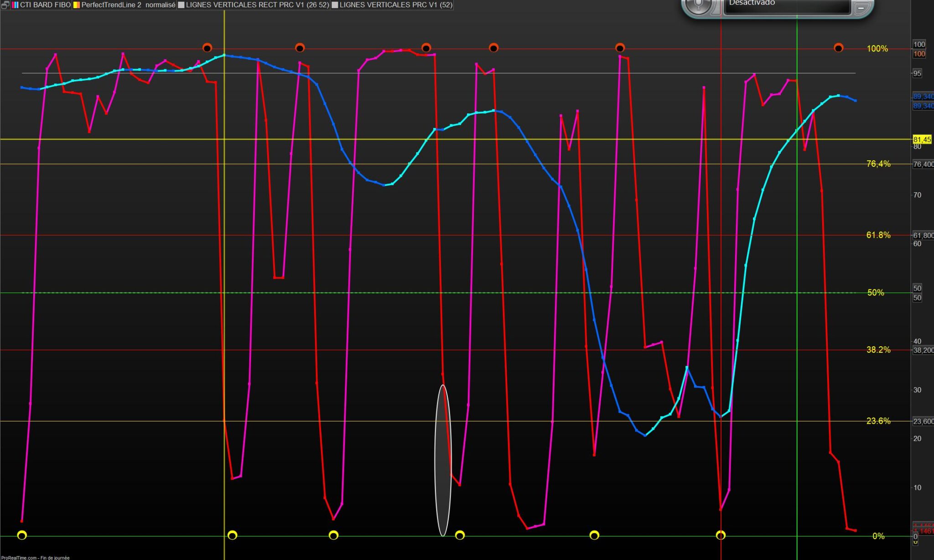Click the yellow circle on the red vertical line
The image size is (934, 560).
721,535
